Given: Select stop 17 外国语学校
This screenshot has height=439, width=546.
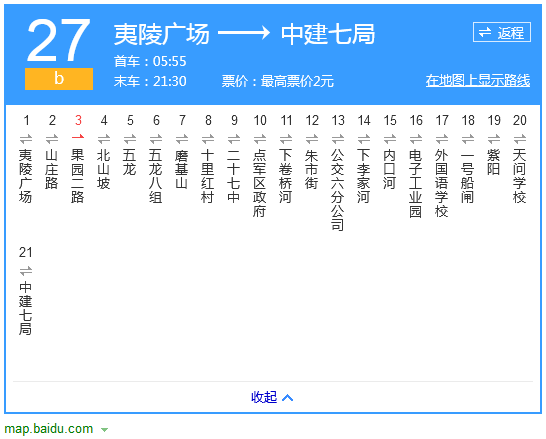Looking at the screenshot, I should click(442, 183).
